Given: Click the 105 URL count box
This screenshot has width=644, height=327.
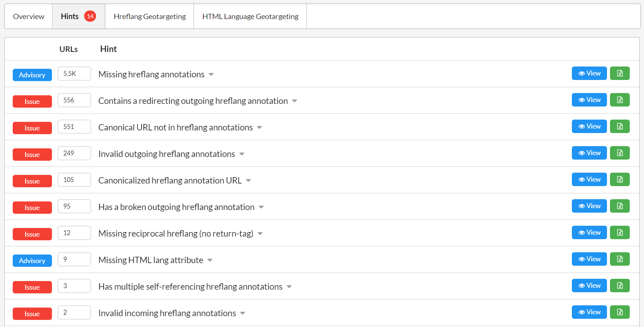Looking at the screenshot, I should (74, 180).
